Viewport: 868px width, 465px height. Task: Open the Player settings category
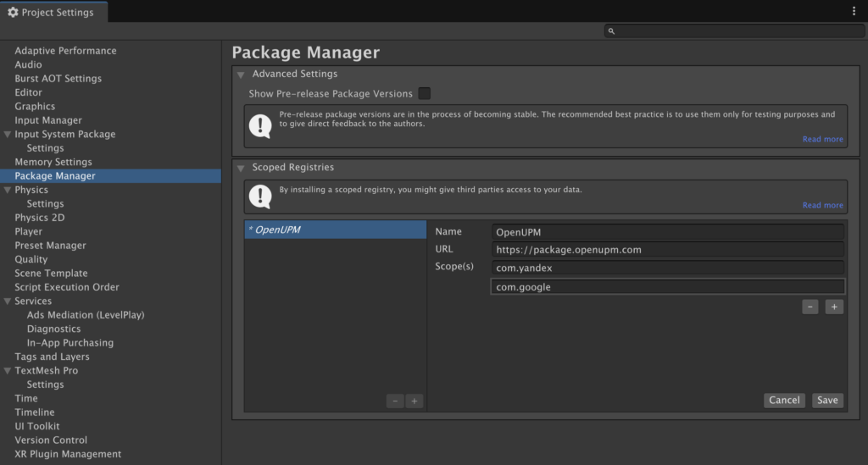tap(28, 232)
